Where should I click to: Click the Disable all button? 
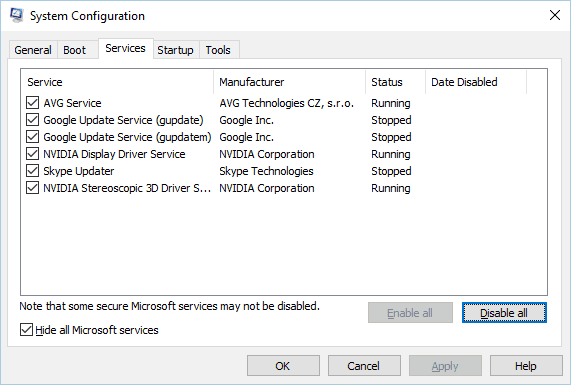(x=504, y=313)
